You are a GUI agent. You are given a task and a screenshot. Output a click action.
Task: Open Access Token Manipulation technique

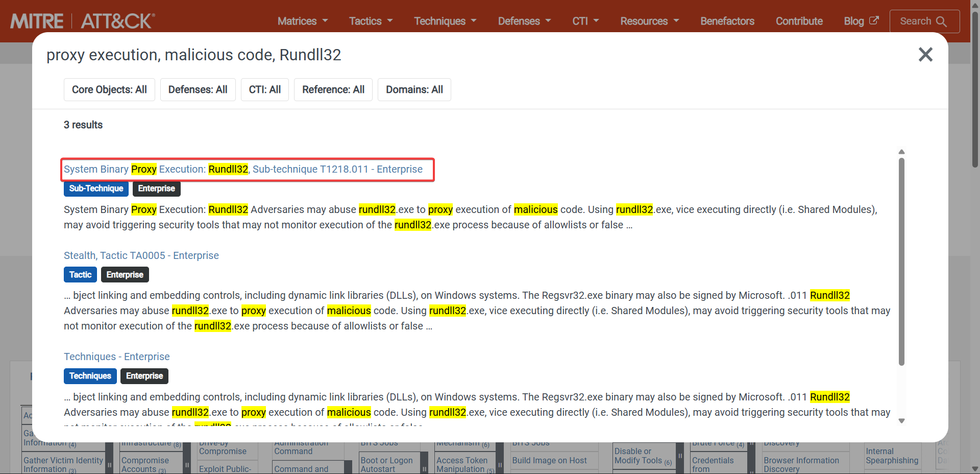click(x=462, y=465)
